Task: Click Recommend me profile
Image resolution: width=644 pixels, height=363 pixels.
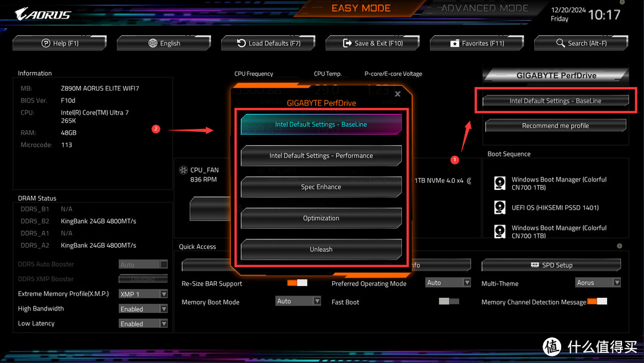Action: point(555,125)
